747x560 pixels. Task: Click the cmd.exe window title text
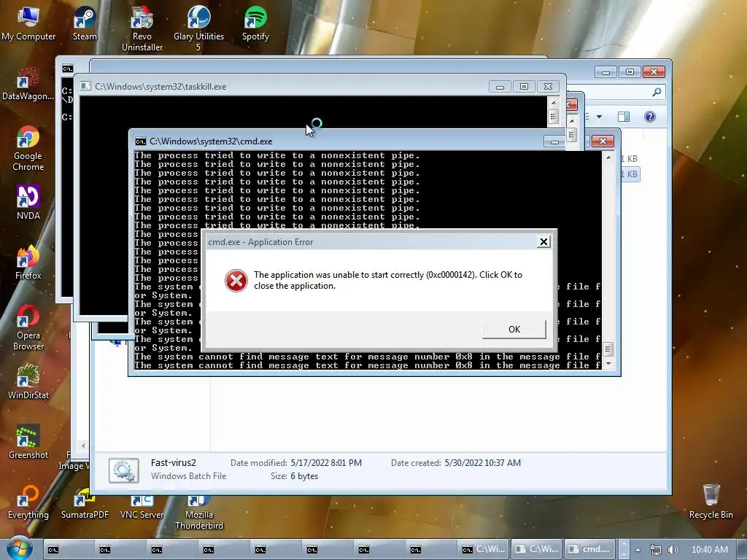coord(211,141)
